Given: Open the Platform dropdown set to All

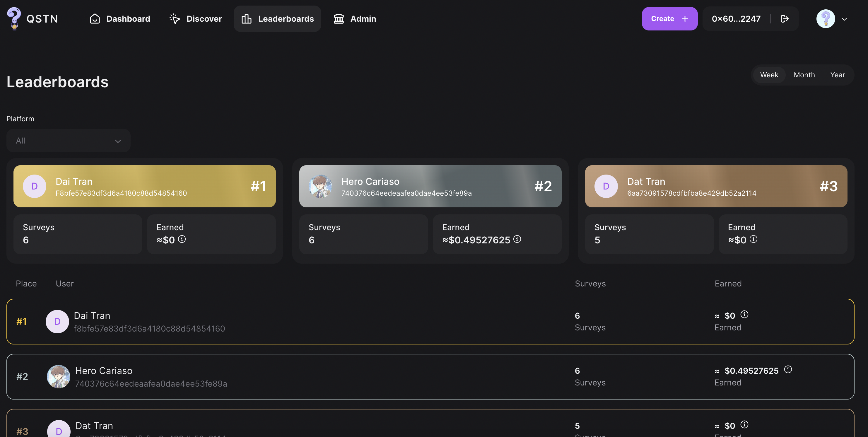Looking at the screenshot, I should [x=68, y=141].
